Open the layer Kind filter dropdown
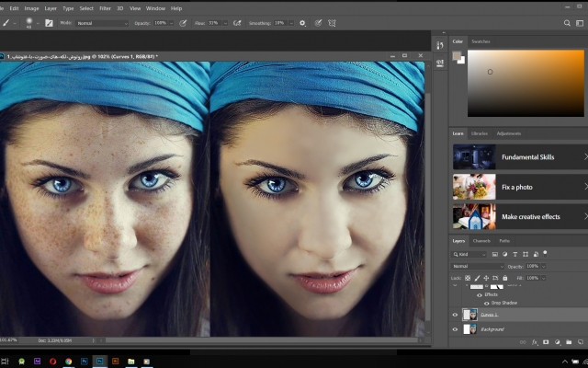Screen dimensions: 588x368 pyautogui.click(x=469, y=254)
